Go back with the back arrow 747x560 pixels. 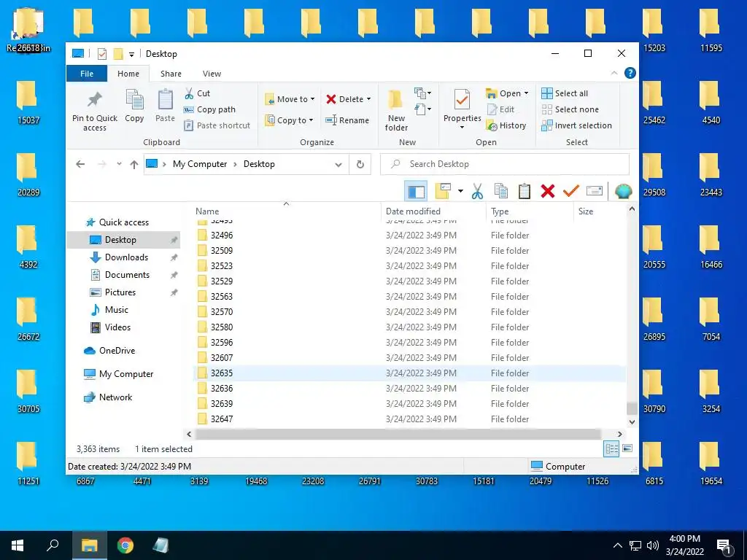click(x=80, y=164)
